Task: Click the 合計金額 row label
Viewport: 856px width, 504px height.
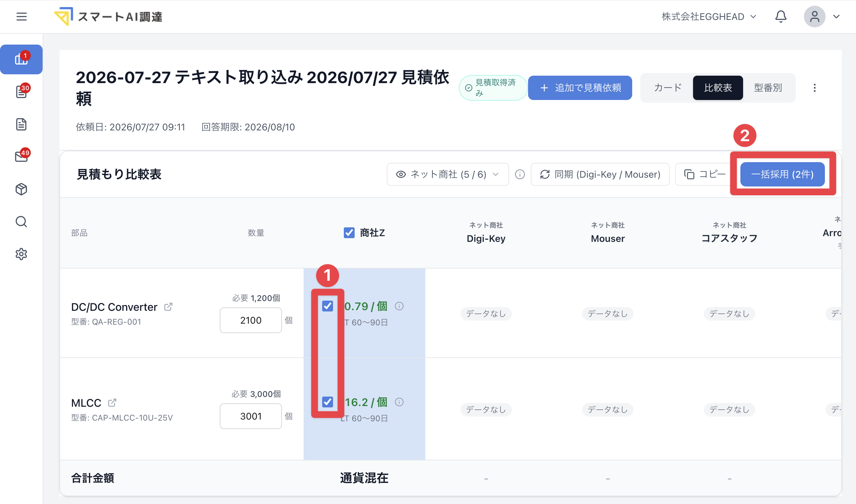Action: 92,478
